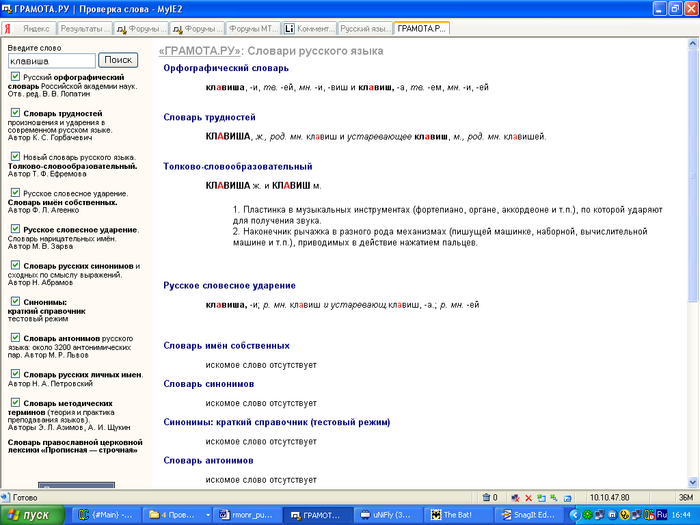Click Словарь антонимов result heading

(208, 461)
